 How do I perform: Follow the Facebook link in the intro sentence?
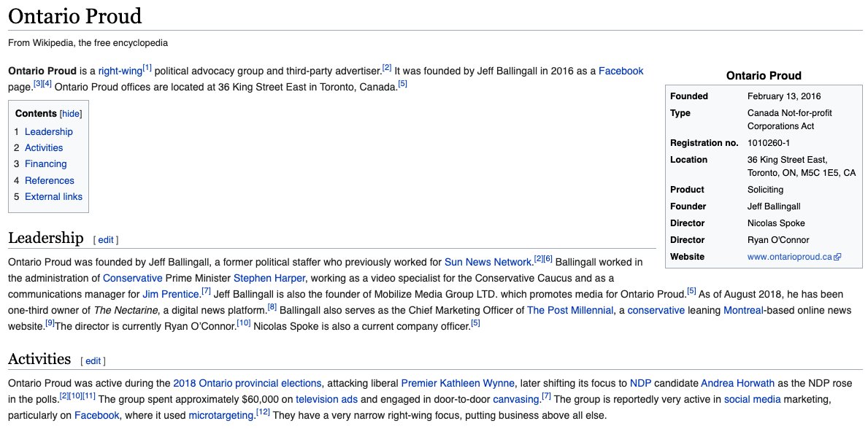621,71
